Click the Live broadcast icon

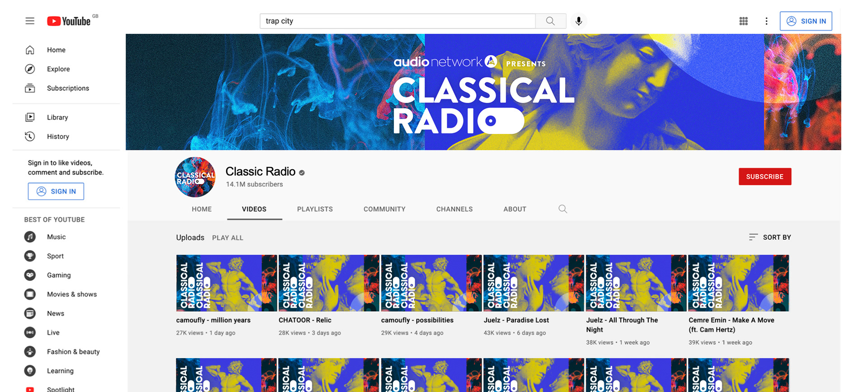tap(30, 332)
